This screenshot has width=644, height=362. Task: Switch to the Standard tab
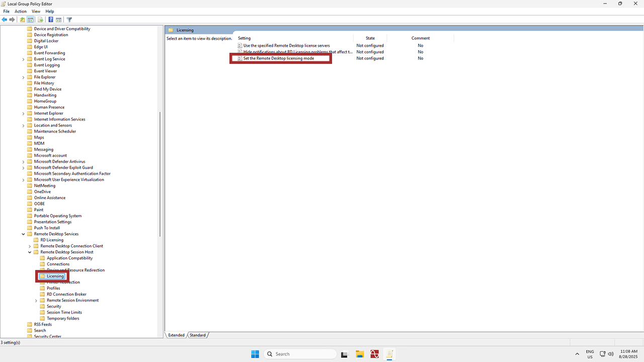[198, 335]
